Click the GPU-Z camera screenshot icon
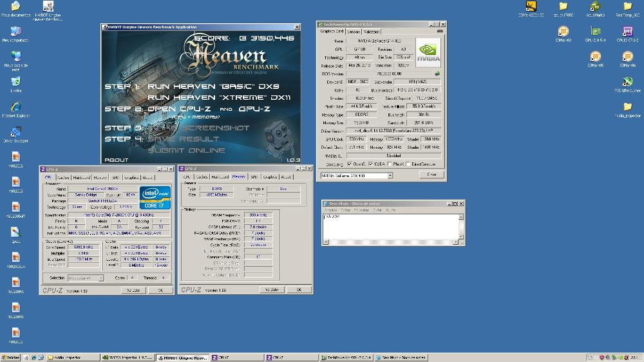This screenshot has height=362, width=644. coord(440,31)
